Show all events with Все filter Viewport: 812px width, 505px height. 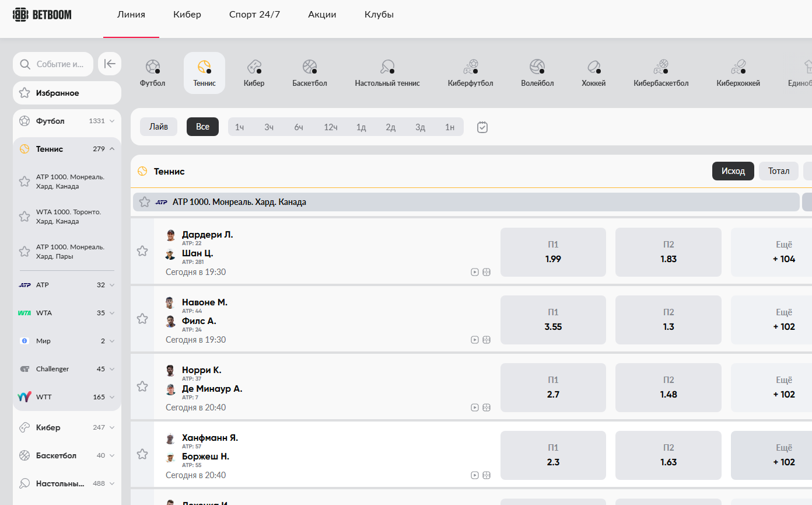(202, 127)
